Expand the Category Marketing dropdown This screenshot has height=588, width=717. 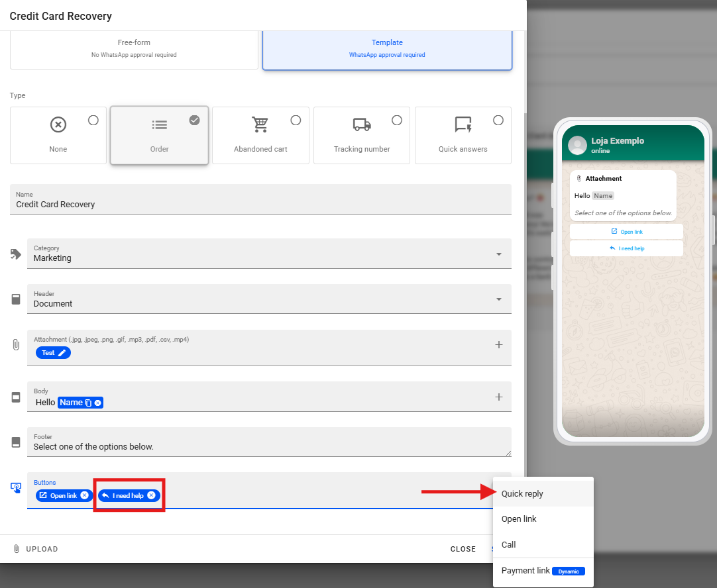498,254
